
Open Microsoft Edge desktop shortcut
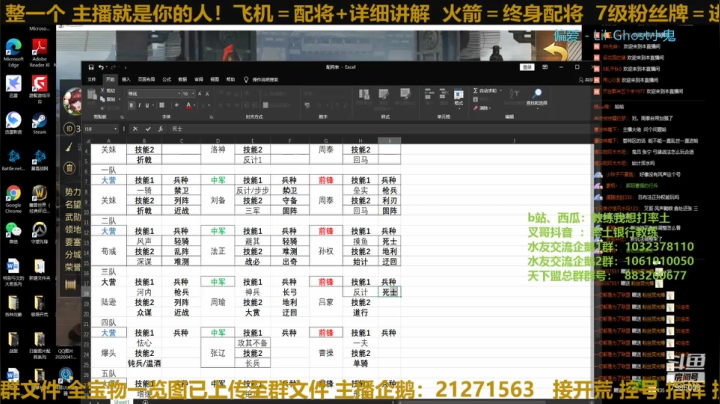click(13, 52)
